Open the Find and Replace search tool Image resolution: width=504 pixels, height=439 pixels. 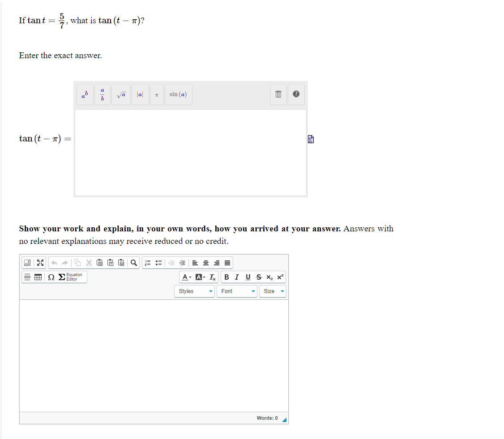pos(133,263)
